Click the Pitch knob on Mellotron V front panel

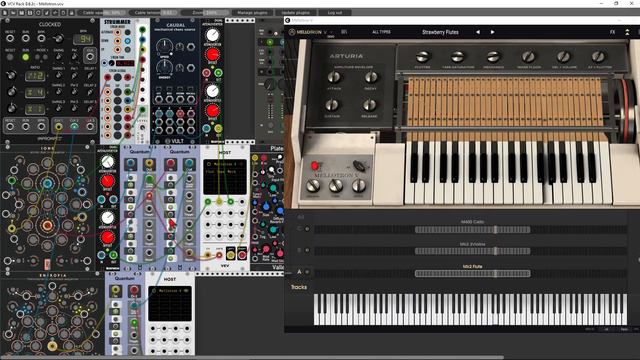point(358,185)
